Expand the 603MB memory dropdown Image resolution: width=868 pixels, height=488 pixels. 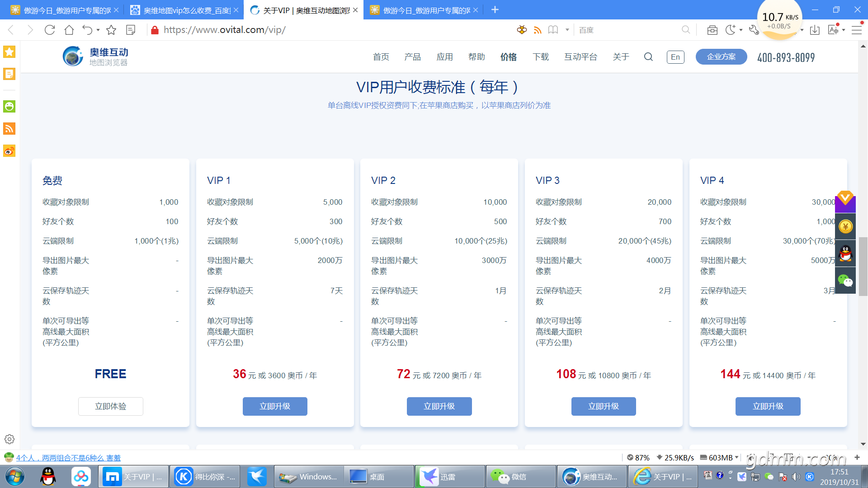point(737,457)
